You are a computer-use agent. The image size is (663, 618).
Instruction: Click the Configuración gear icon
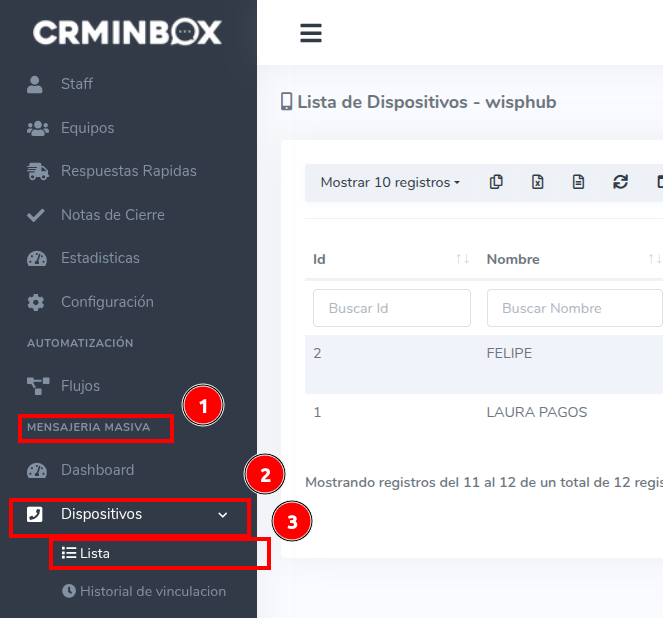point(36,302)
